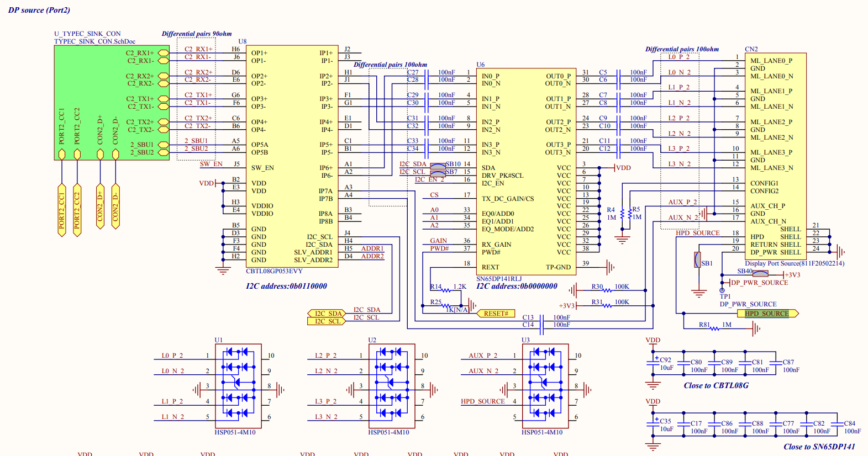
Task: Select the yellow PORT2_CC2 port symbol
Action: 77,210
